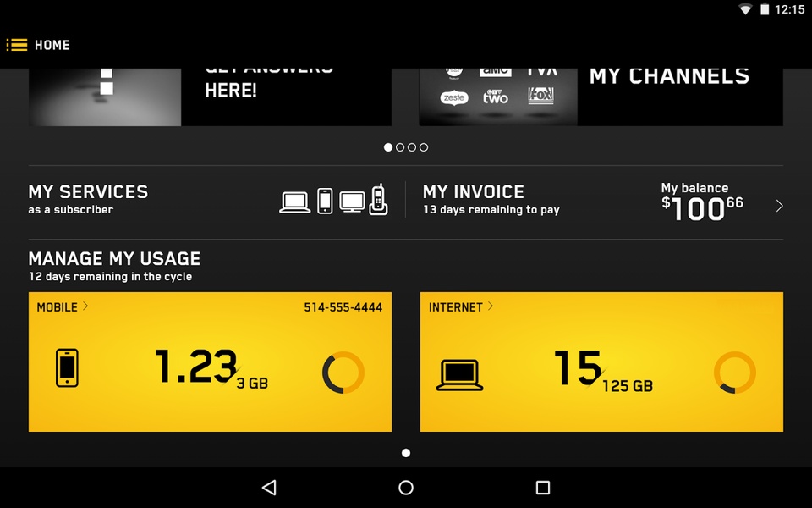Tap the mobile phone icon in My Services
This screenshot has height=508, width=812.
tap(325, 202)
